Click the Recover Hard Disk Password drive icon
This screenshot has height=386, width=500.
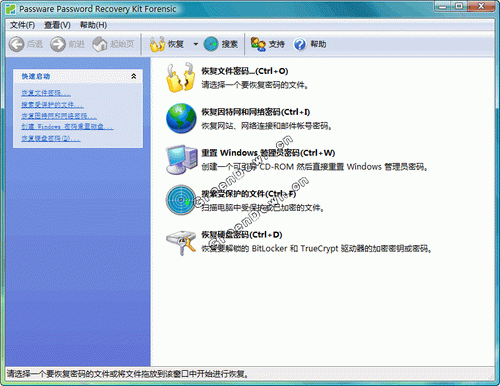coord(181,242)
